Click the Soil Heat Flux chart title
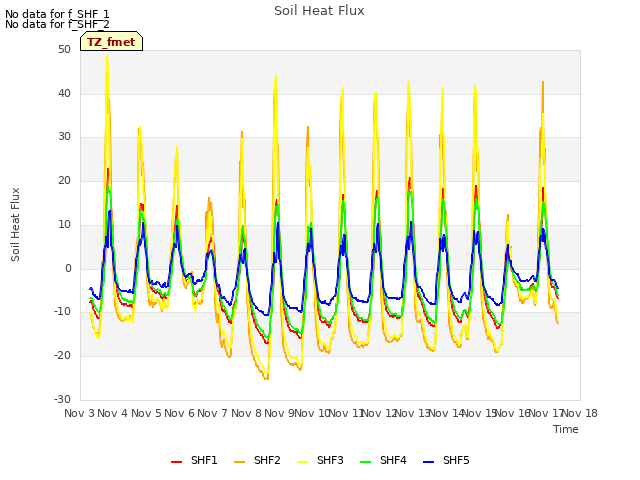Screen dimensions: 640x480 [x=319, y=11]
